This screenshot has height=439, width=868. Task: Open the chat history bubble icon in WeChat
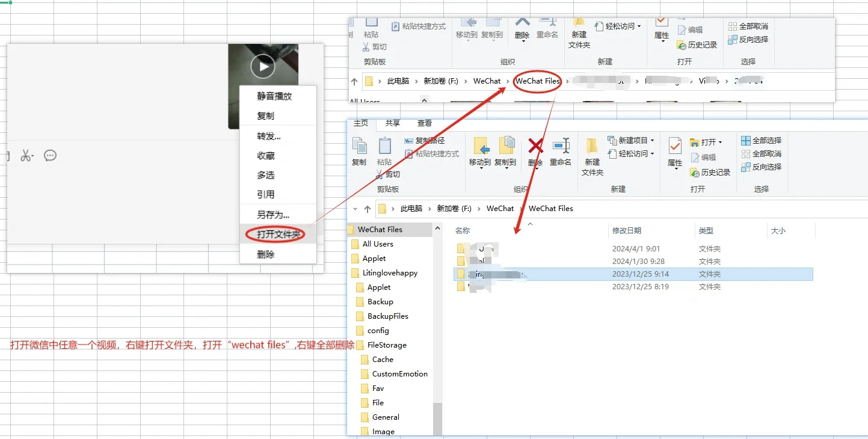click(x=51, y=156)
